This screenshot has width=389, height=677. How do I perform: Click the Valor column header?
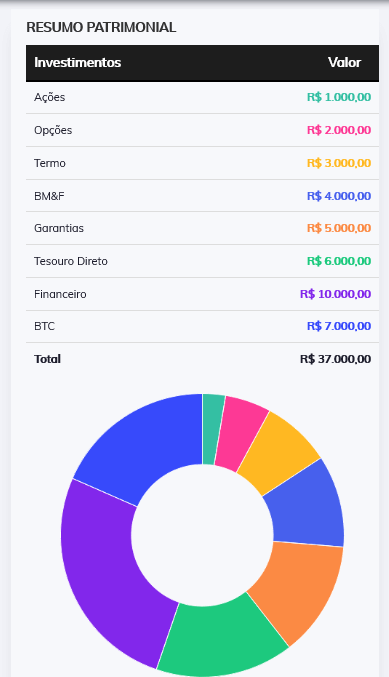[x=345, y=63]
